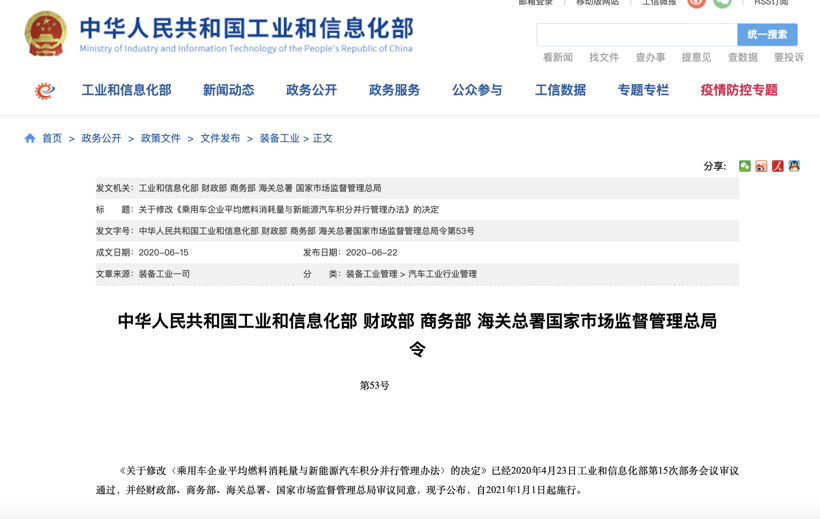Select 看新闻 search shortcut
This screenshot has width=820, height=519.
click(x=557, y=58)
